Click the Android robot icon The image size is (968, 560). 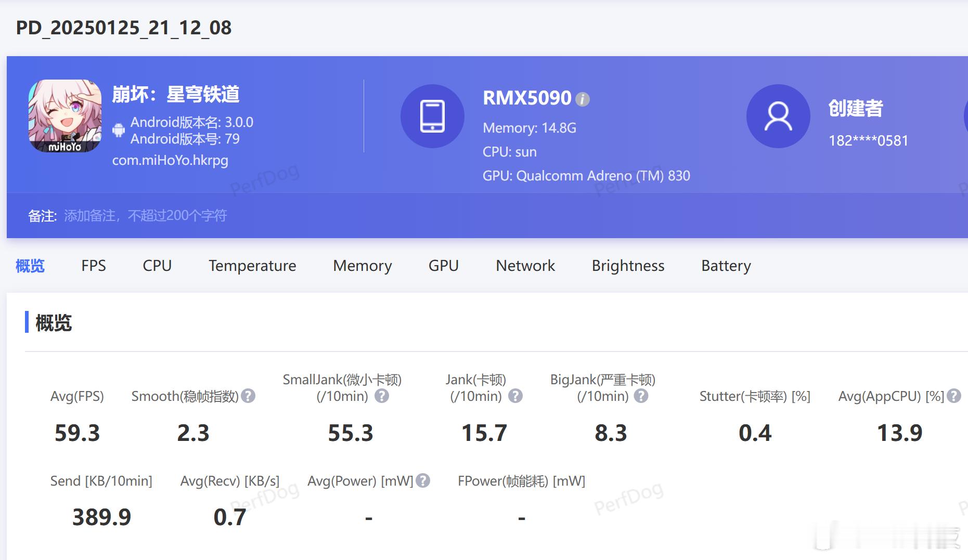pos(119,130)
